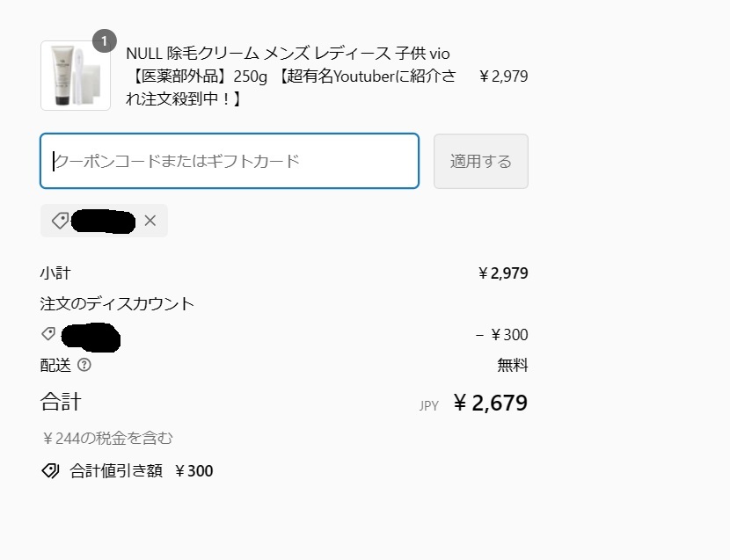Click the 合計 total label
This screenshot has width=730, height=560.
pos(61,403)
